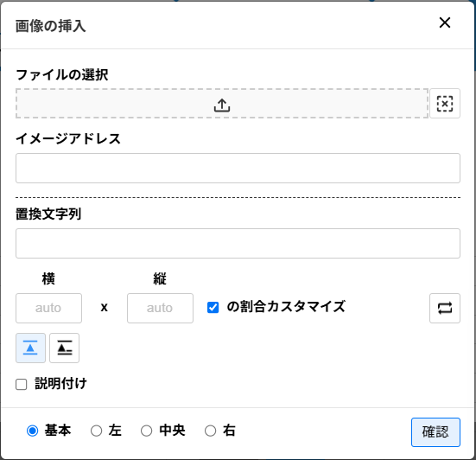The image size is (476, 460).
Task: Click the 縦 height auto field
Action: [160, 308]
